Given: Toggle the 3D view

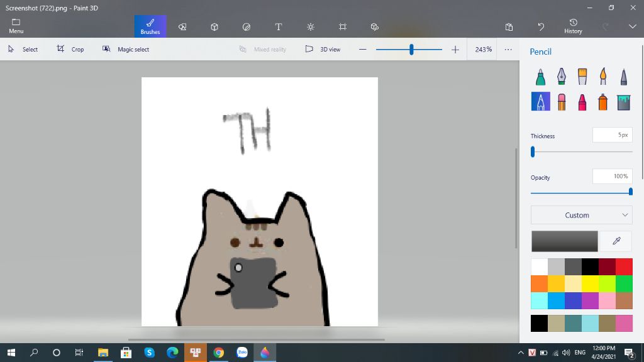Looking at the screenshot, I should tap(323, 49).
